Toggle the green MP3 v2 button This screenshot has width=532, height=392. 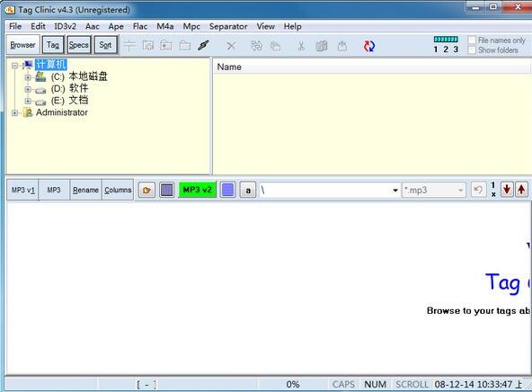197,190
